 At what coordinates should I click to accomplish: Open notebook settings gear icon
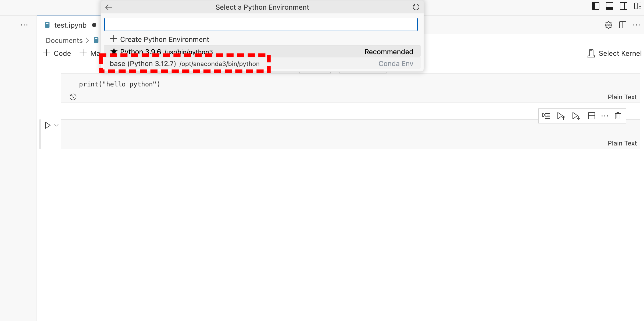[x=609, y=25]
